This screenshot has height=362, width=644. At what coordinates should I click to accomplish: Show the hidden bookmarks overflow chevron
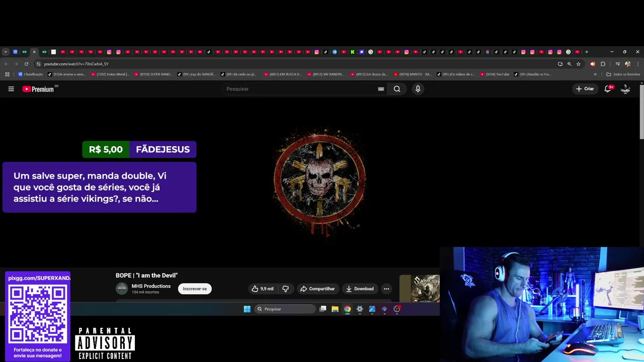click(x=595, y=74)
